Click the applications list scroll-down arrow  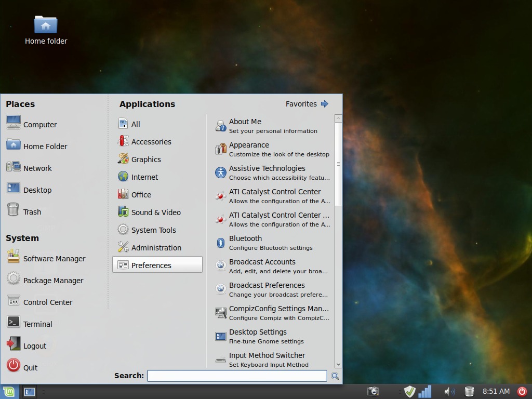point(338,364)
